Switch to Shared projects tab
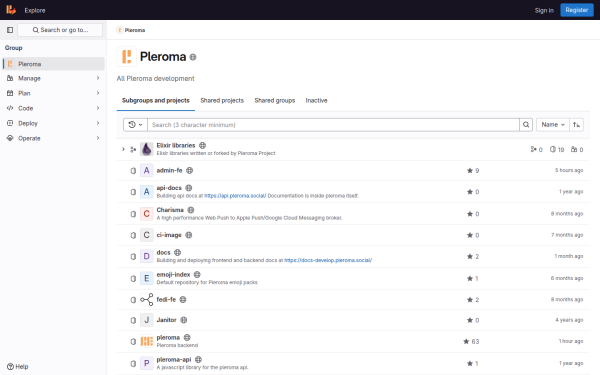 point(222,100)
